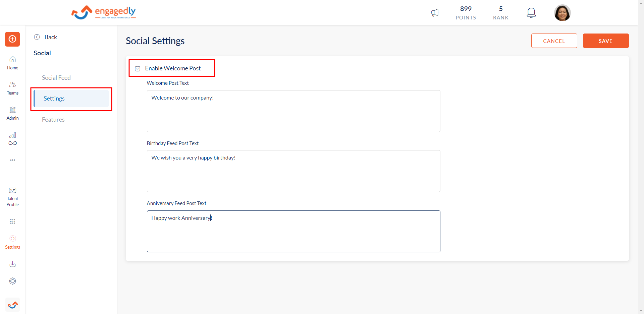
Task: Click into the Birthday Feed Post Text field
Action: point(293,171)
